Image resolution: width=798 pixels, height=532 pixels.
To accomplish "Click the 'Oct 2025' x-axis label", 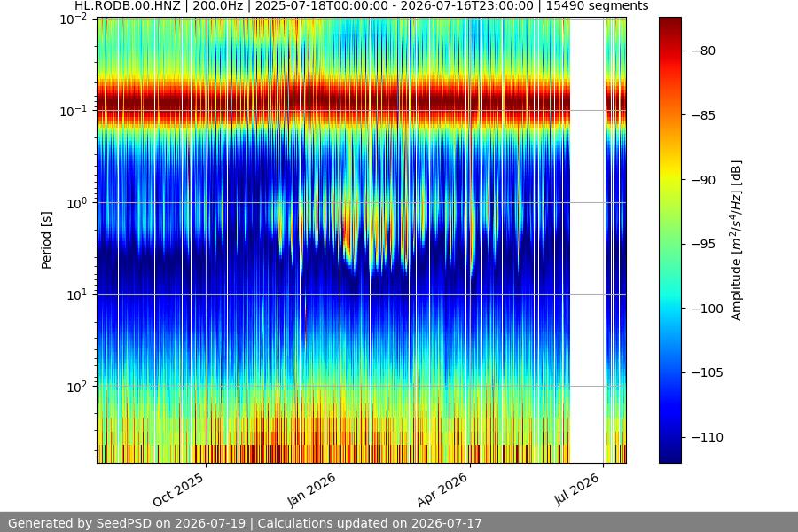I will 178,489.
